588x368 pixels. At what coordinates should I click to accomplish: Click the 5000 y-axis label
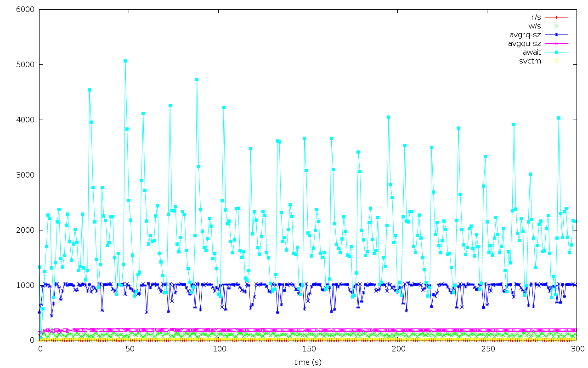(x=26, y=64)
